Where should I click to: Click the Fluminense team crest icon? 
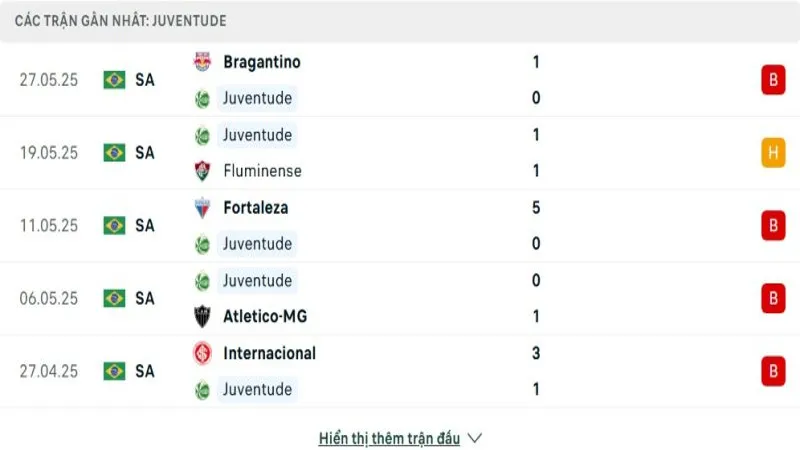tap(203, 171)
